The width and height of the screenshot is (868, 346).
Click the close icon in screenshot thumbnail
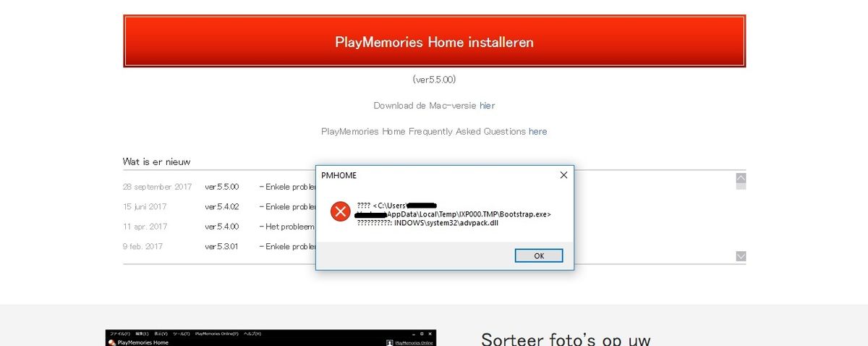click(430, 334)
